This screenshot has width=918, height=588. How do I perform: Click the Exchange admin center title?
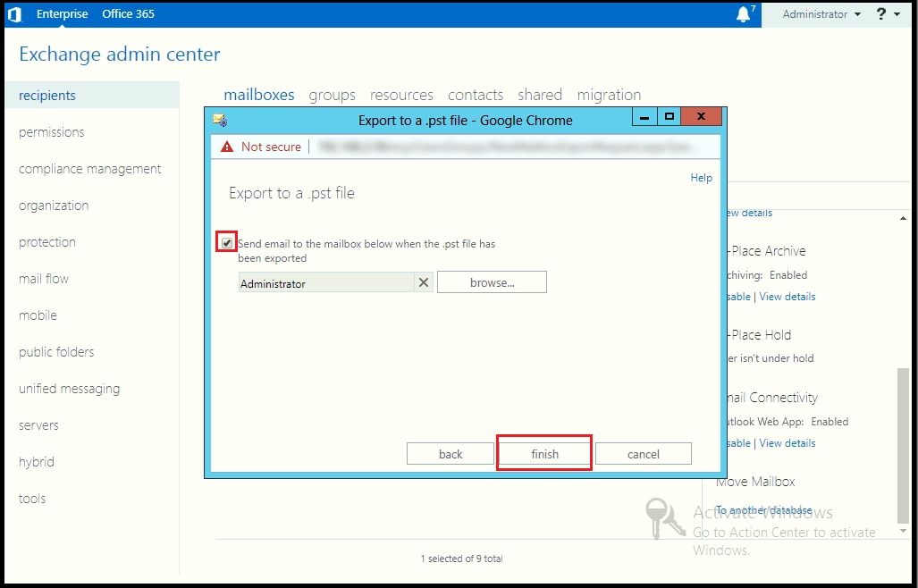tap(120, 55)
